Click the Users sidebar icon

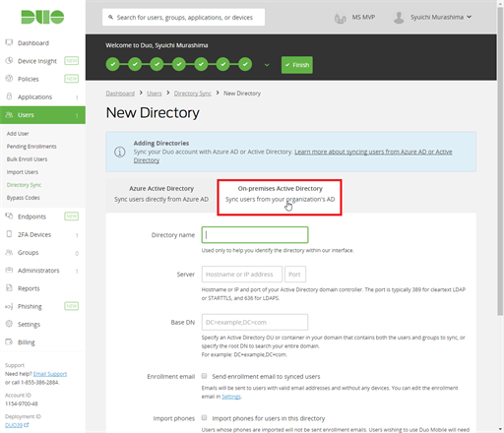9,115
